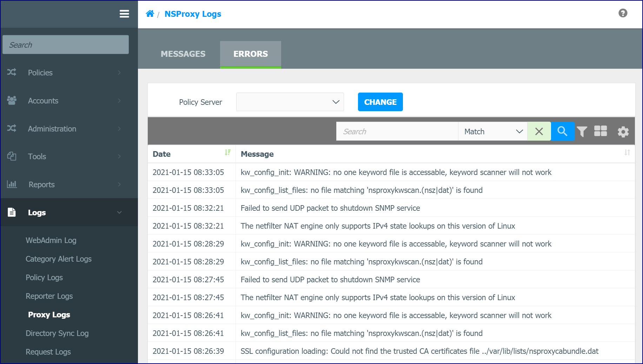Click the Logs document icon
Viewport: 643px width, 364px height.
pyautogui.click(x=12, y=212)
